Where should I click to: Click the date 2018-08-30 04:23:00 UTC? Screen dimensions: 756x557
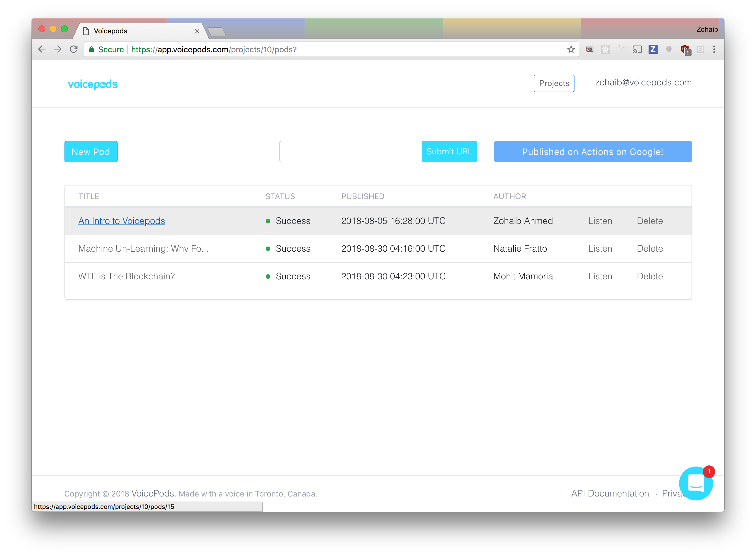click(393, 277)
